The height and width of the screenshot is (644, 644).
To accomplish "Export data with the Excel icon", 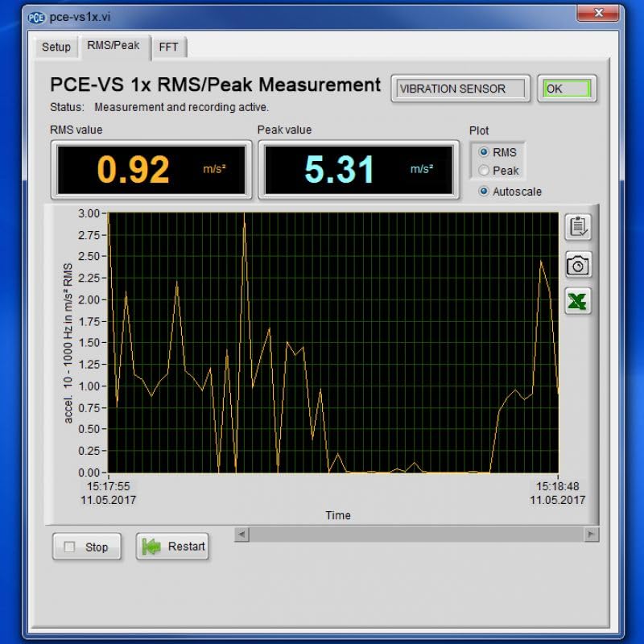I will click(x=576, y=301).
